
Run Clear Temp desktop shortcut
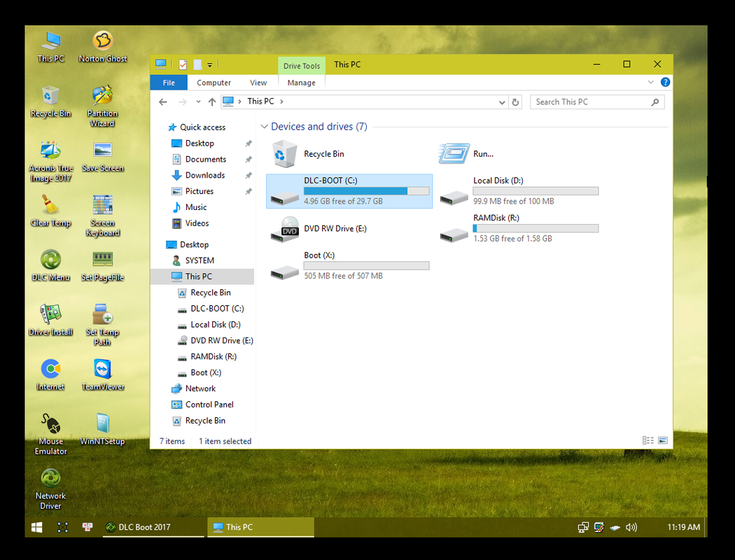click(50, 211)
